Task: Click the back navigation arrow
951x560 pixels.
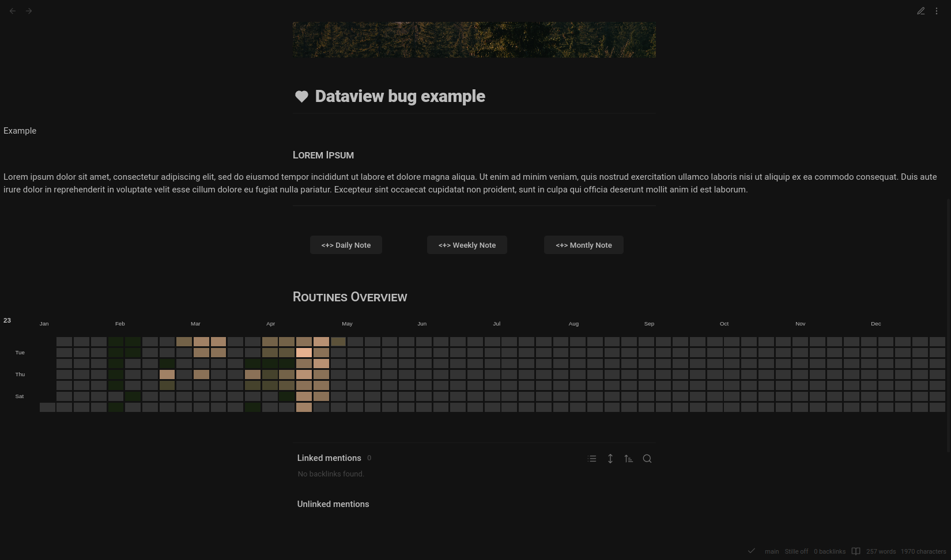Action: click(13, 11)
